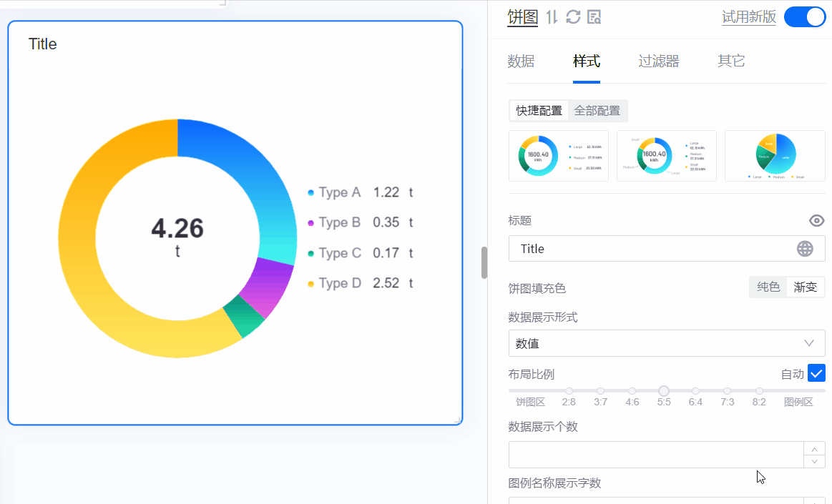The height and width of the screenshot is (504, 832).
Task: Click the refresh icon in panel header
Action: point(573,17)
